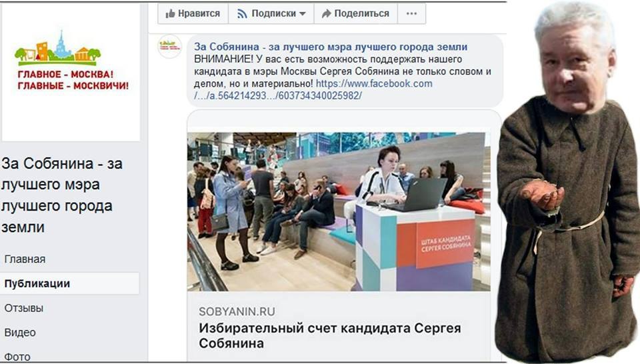The width and height of the screenshot is (640, 364).
Task: Go to the Отзывы section
Action: (x=24, y=308)
